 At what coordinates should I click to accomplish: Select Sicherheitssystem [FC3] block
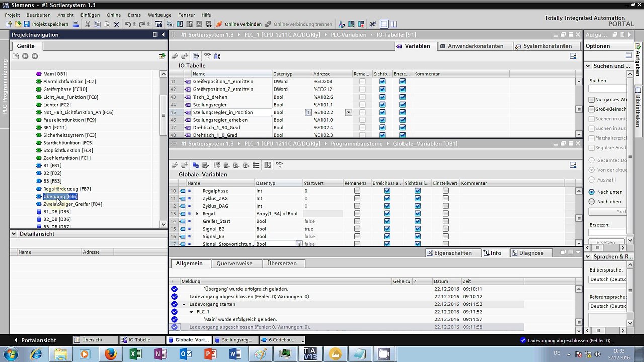[66, 135]
